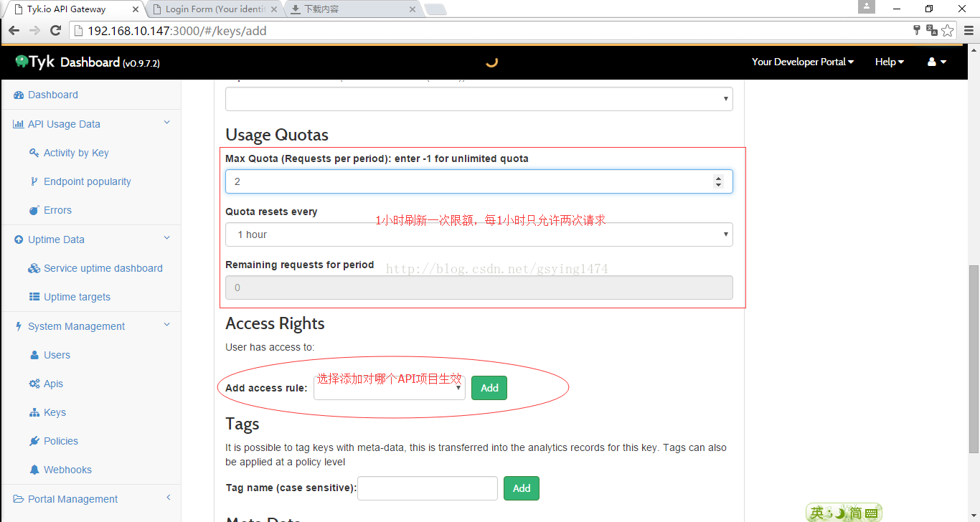
Task: Click the Tyk logo in the header
Action: [34, 62]
